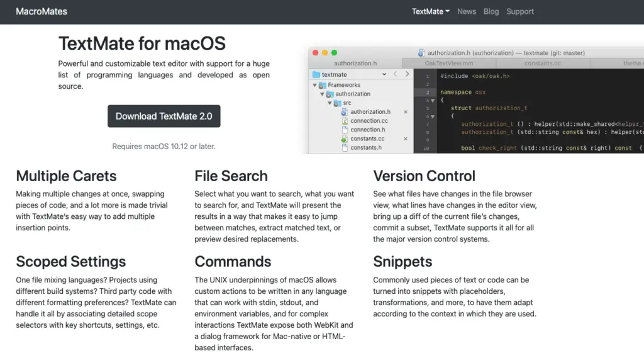Click 'Requires macOS 10.12 or later.' text
This screenshot has width=644, height=363.
click(164, 146)
